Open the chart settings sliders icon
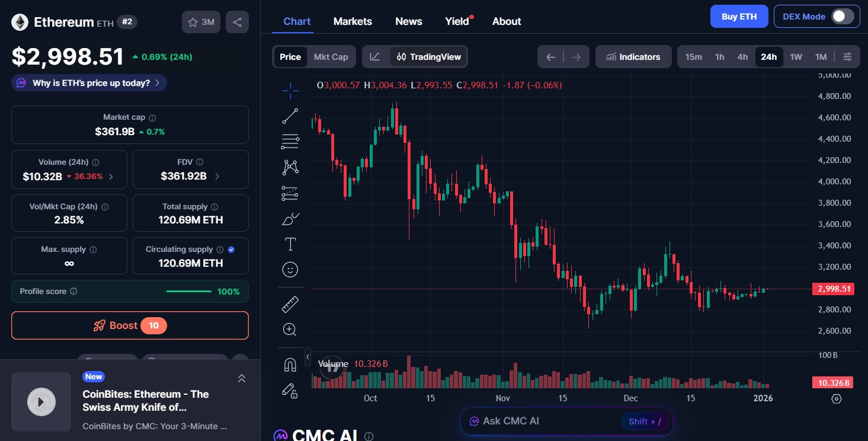This screenshot has width=868, height=441. tap(847, 56)
